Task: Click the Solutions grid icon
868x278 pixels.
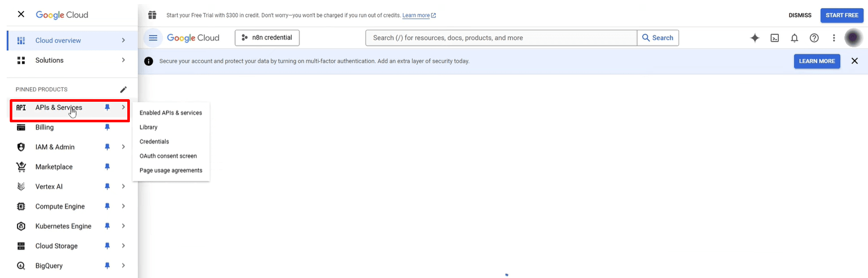Action: [21, 61]
